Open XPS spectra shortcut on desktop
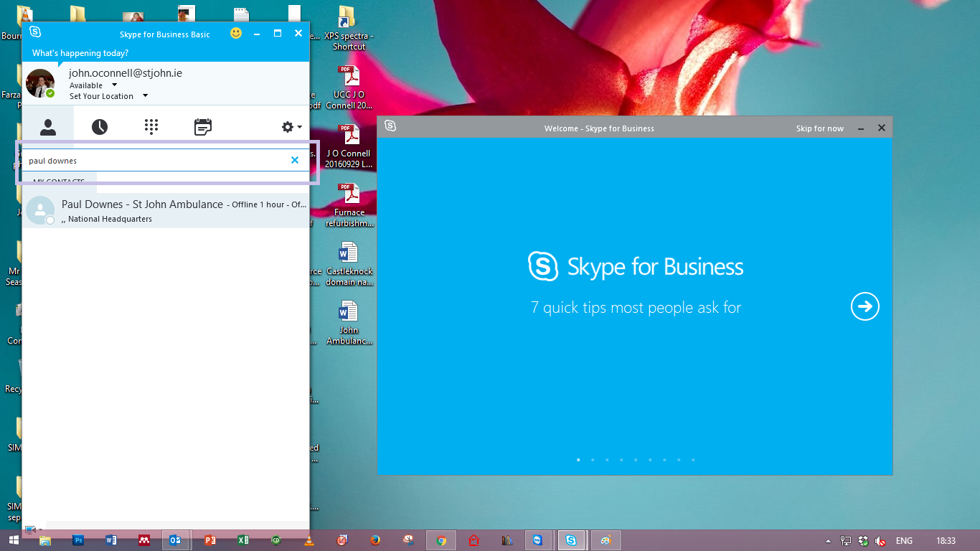The height and width of the screenshot is (551, 980). tap(349, 29)
